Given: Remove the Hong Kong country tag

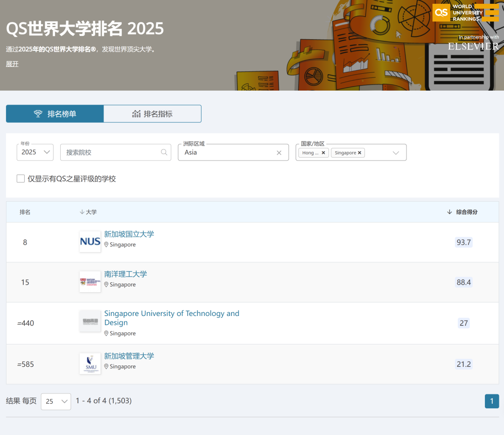Looking at the screenshot, I should click(x=323, y=153).
